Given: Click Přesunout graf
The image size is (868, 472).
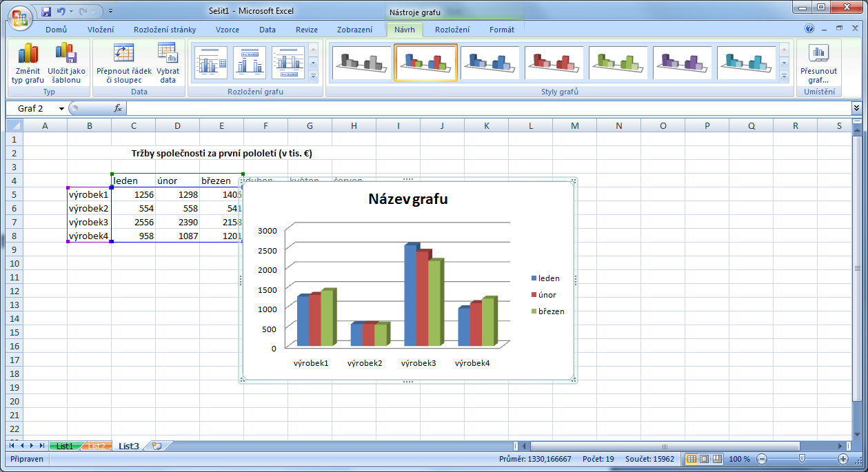Looking at the screenshot, I should [818, 63].
